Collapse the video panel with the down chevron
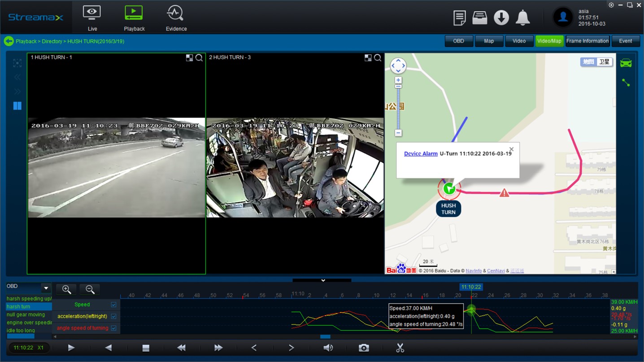This screenshot has width=644, height=362. point(322,280)
